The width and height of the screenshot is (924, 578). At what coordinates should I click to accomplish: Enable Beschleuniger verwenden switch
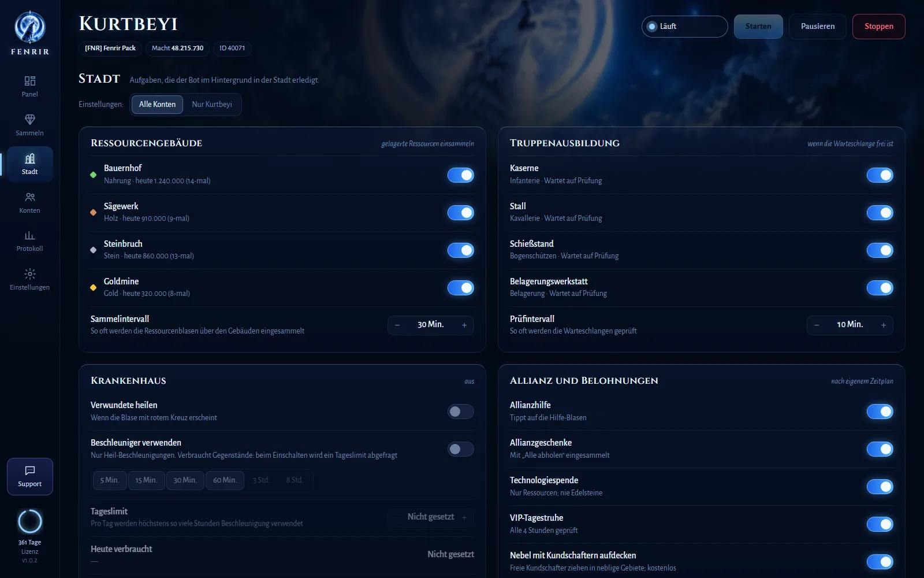(461, 449)
